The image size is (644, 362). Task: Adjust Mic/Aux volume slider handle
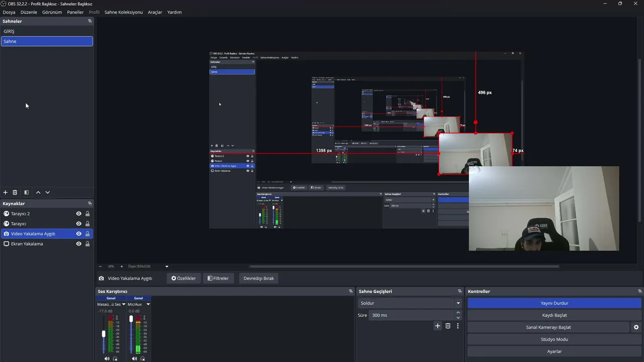coord(131,319)
